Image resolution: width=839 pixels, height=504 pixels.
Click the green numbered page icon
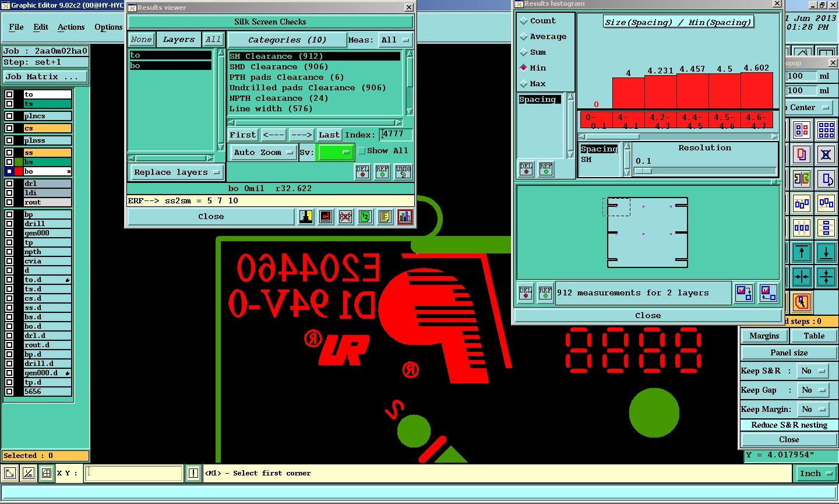(x=365, y=217)
